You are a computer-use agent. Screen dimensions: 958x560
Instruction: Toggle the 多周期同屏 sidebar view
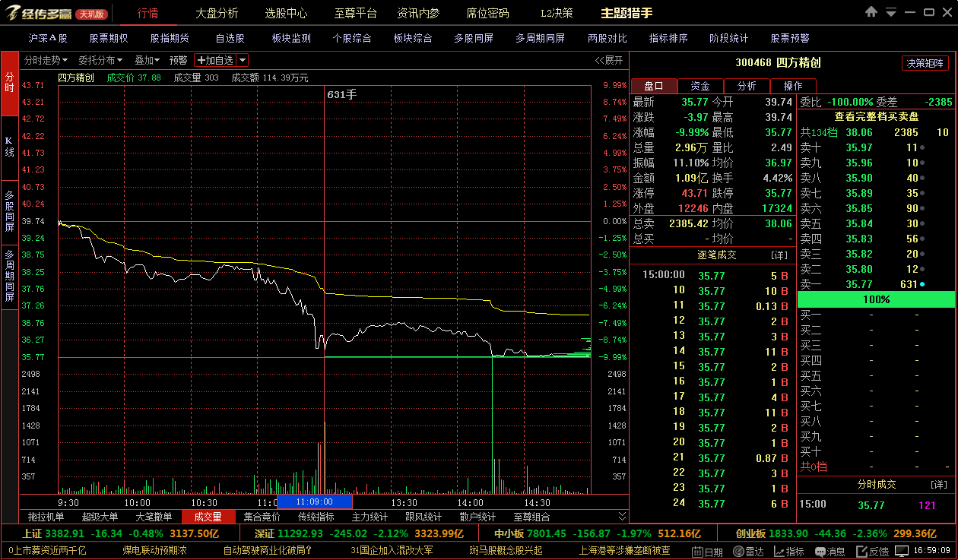(9, 275)
